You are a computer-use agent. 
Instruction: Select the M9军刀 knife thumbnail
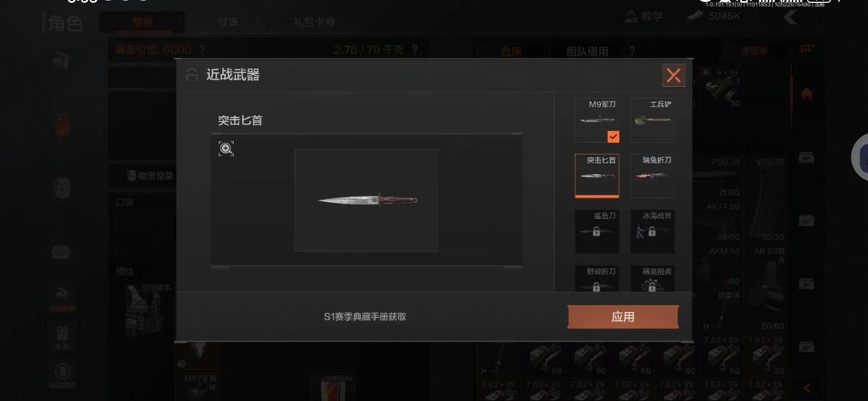pyautogui.click(x=597, y=120)
